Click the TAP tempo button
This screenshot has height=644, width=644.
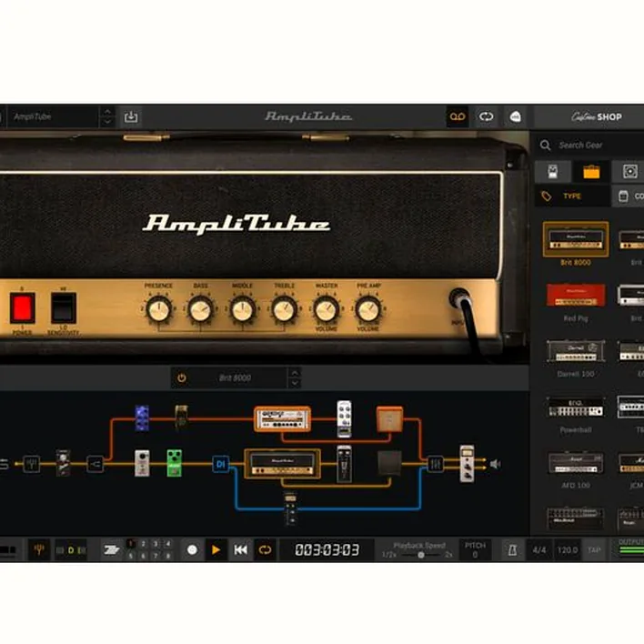593,550
